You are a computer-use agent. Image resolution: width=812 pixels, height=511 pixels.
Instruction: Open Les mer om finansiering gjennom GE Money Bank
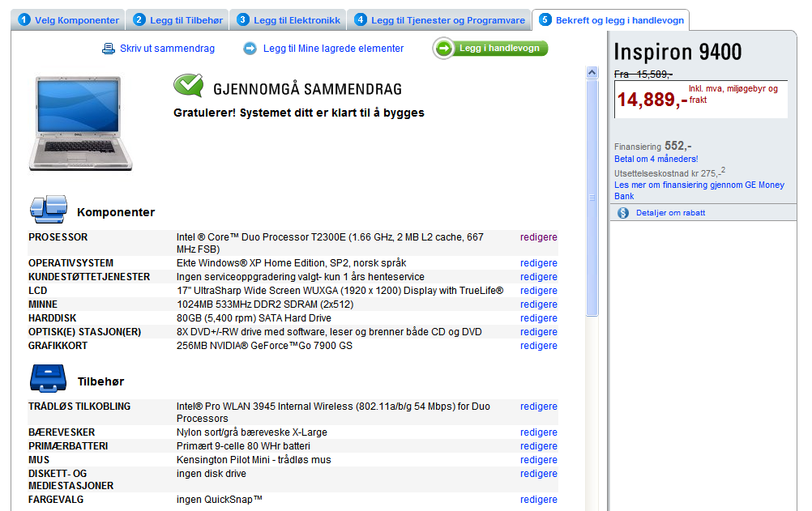pyautogui.click(x=699, y=190)
